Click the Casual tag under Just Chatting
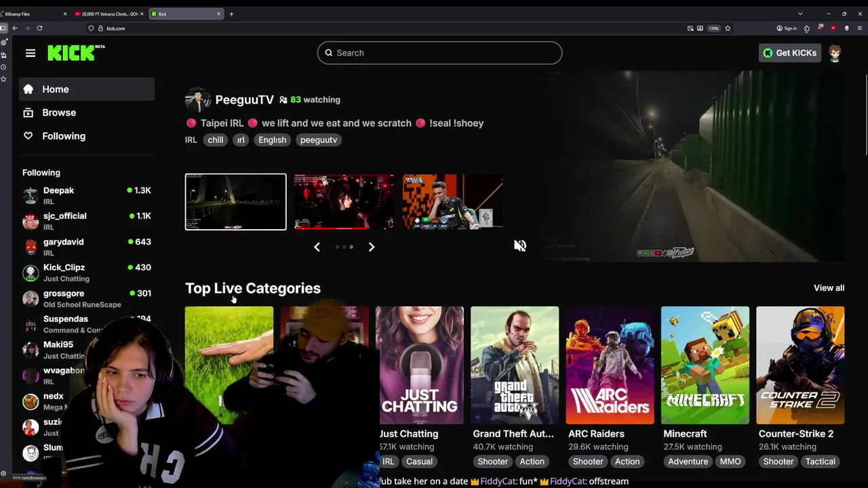The width and height of the screenshot is (868, 488). point(419,462)
